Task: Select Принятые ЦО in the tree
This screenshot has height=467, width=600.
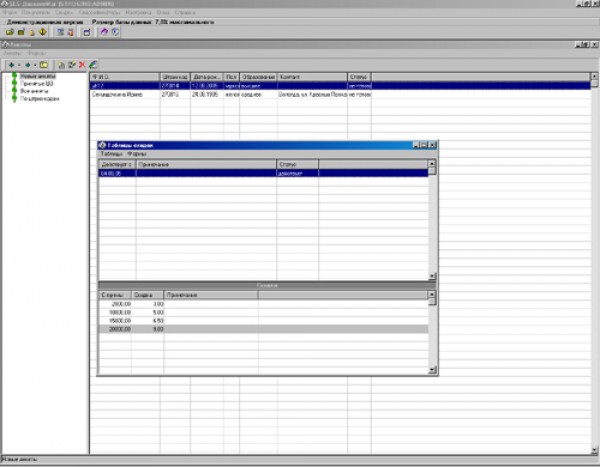Action: coord(37,83)
